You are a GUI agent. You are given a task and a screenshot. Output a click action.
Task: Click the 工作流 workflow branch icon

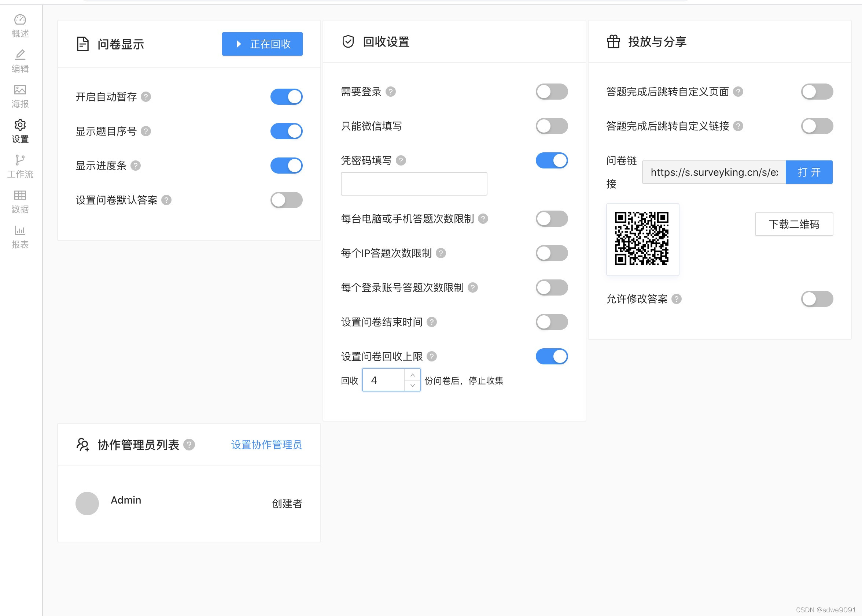tap(20, 160)
